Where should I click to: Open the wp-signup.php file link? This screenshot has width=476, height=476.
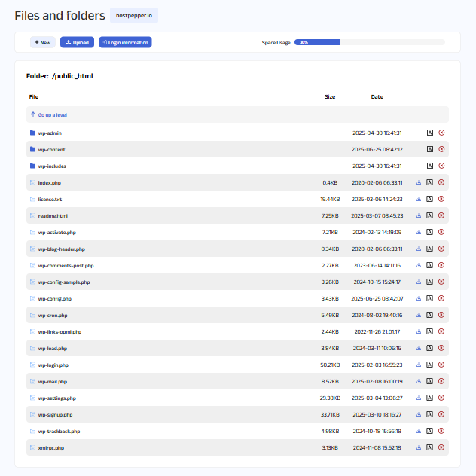point(55,414)
